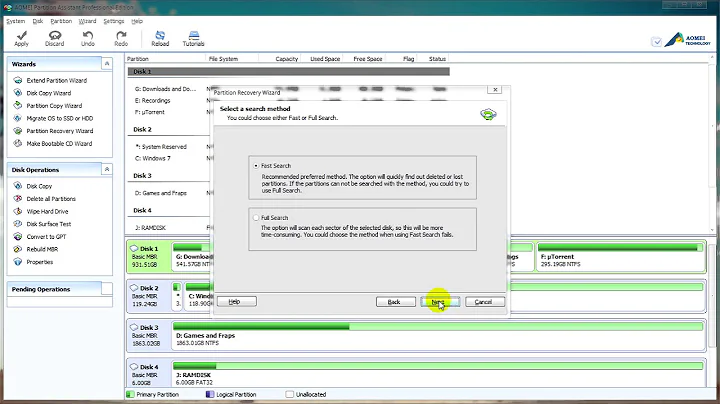
Task: Click the Help button in wizard dialog
Action: point(236,302)
